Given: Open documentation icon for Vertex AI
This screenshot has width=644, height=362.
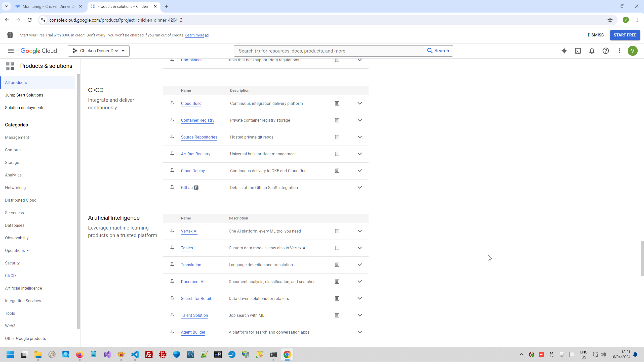Looking at the screenshot, I should (x=337, y=231).
